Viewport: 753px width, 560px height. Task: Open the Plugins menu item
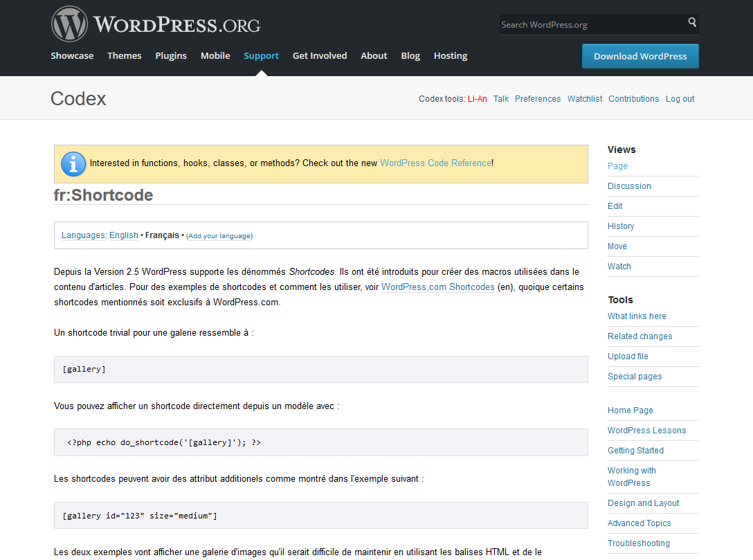(171, 55)
